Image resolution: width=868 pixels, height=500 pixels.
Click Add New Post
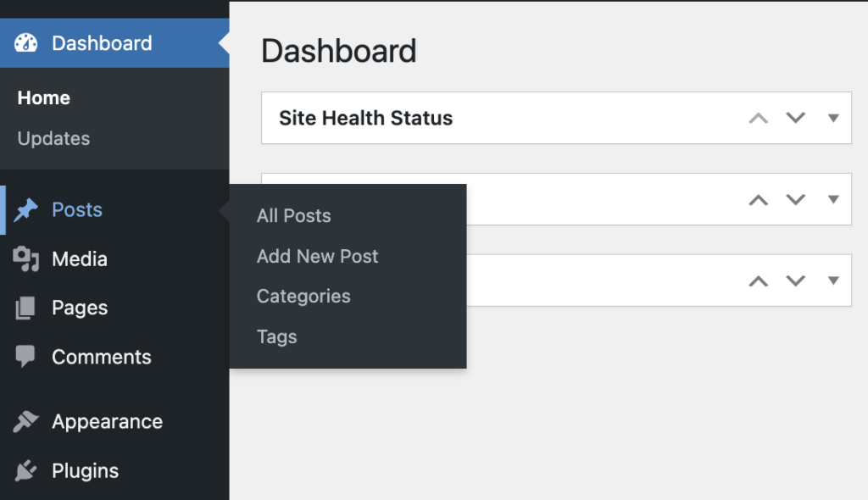coord(317,256)
